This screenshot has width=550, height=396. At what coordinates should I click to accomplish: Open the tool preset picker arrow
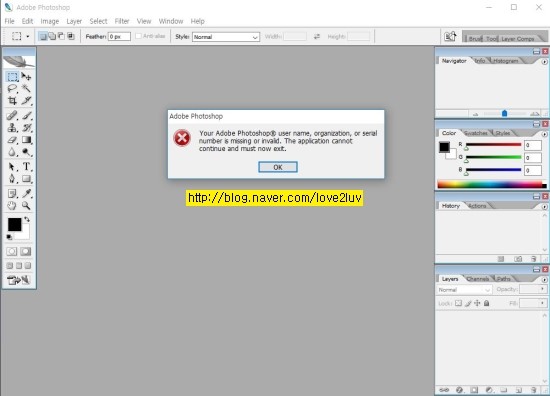28,36
